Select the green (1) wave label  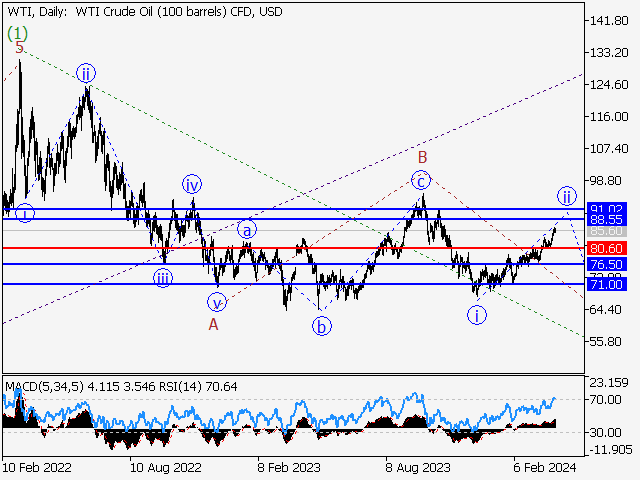coord(18,33)
